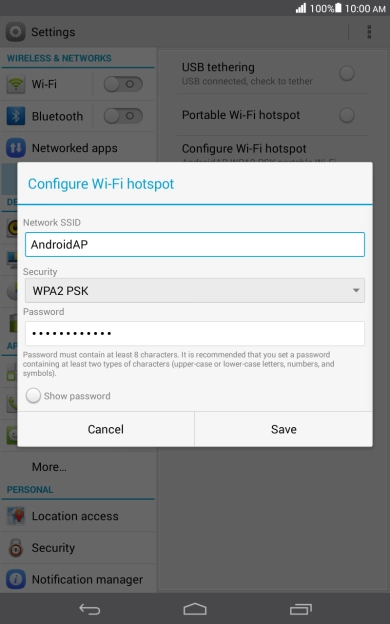Tap the Save button

pos(284,429)
